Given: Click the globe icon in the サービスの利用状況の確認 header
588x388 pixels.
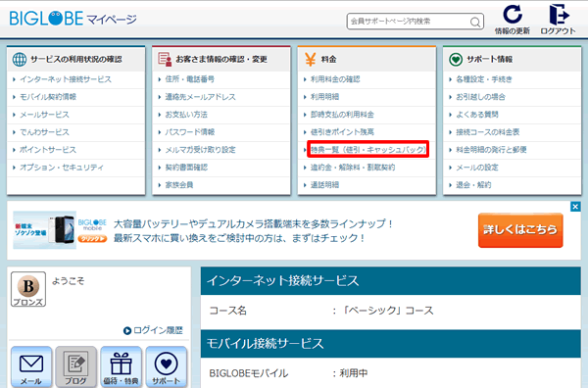Looking at the screenshot, I should click(x=20, y=59).
